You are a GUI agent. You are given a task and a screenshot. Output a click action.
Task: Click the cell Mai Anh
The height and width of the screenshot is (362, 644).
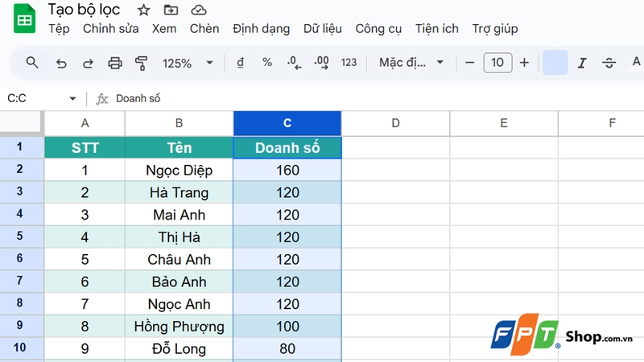(179, 215)
